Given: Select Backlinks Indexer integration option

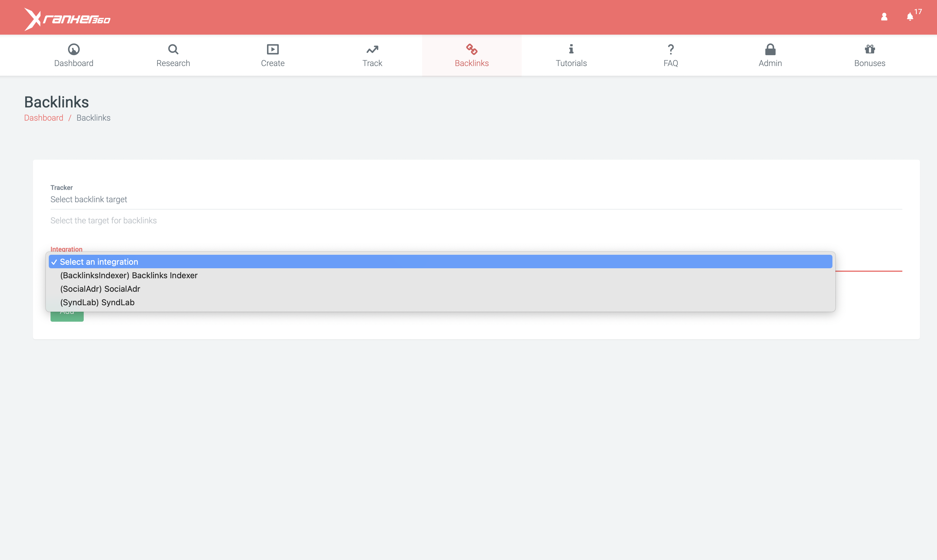Looking at the screenshot, I should [x=440, y=275].
